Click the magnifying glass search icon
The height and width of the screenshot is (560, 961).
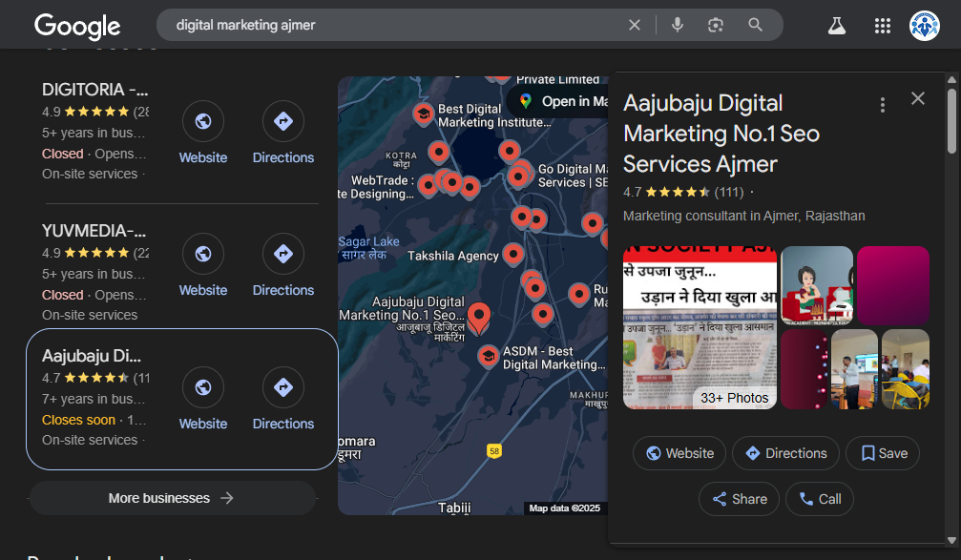[x=756, y=25]
